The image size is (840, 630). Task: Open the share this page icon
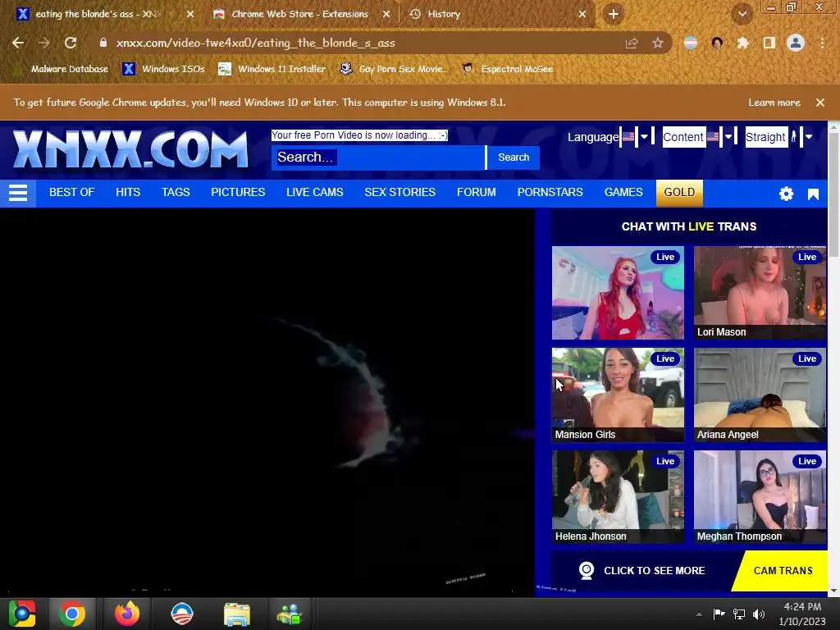(632, 43)
